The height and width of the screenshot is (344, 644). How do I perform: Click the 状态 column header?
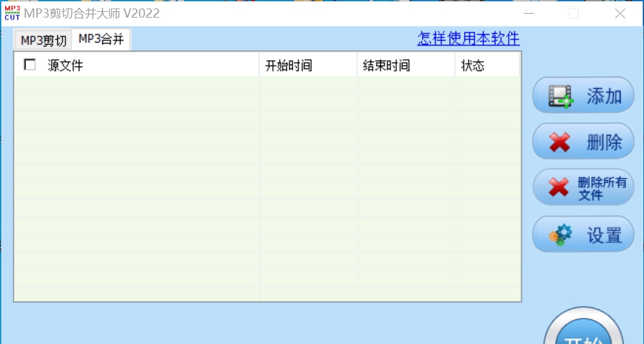487,65
